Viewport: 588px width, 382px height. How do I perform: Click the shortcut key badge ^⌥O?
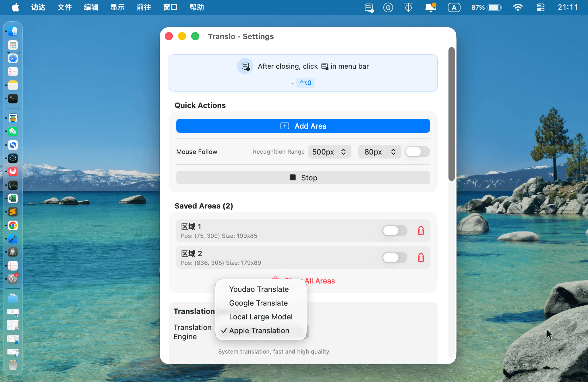pyautogui.click(x=305, y=83)
